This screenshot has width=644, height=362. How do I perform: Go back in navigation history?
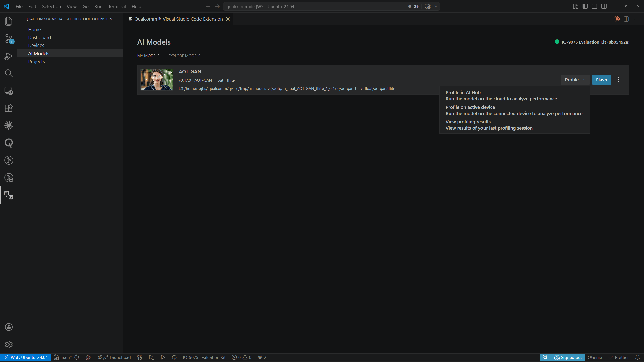coord(208,6)
